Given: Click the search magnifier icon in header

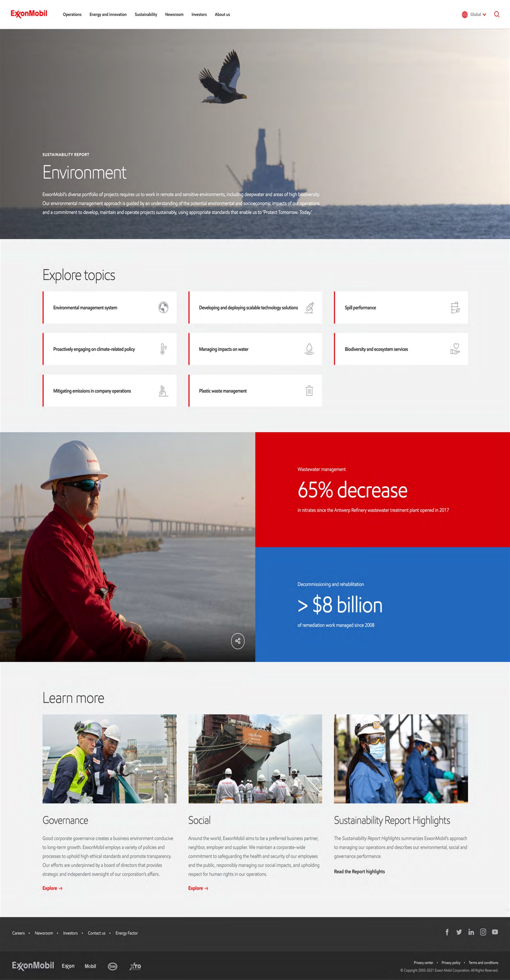Looking at the screenshot, I should [x=497, y=14].
